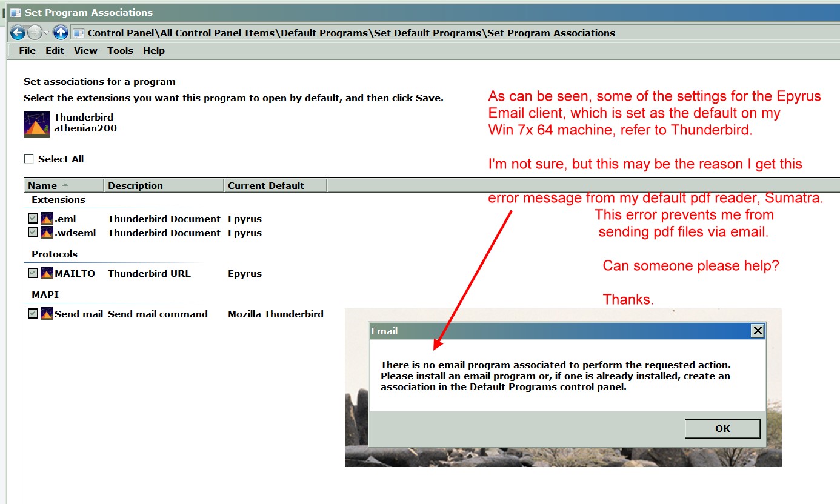Toggle the MAILTO protocol checkbox
840x504 pixels.
(33, 273)
